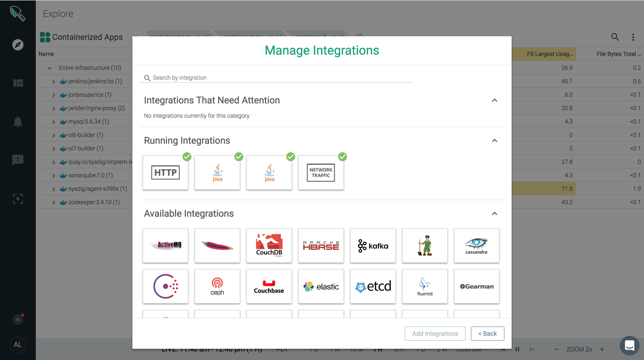Click the running HTTP integration checkmark
Image resolution: width=644 pixels, height=360 pixels.
[187, 157]
